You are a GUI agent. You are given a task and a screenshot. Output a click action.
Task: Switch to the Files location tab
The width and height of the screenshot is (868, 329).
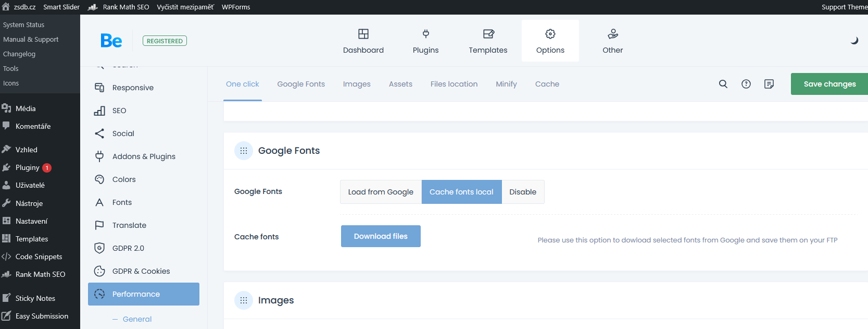point(454,84)
